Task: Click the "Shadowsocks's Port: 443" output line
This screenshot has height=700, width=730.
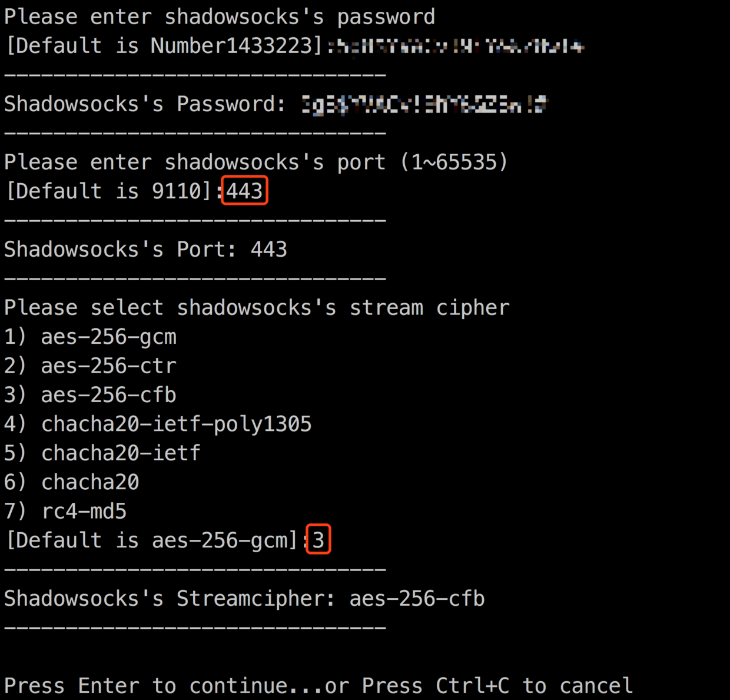Action: pyautogui.click(x=145, y=250)
